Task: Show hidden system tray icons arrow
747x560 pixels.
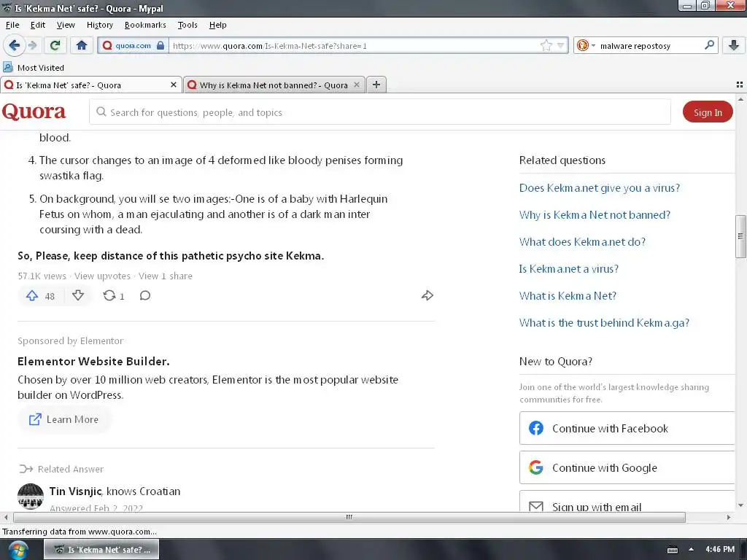Action: pyautogui.click(x=691, y=550)
